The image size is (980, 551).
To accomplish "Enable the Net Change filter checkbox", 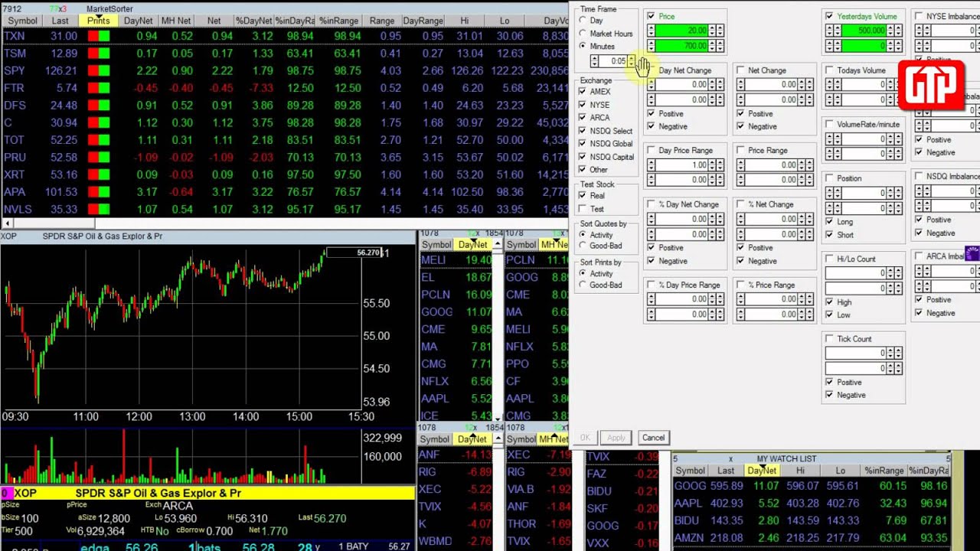I will (x=740, y=70).
